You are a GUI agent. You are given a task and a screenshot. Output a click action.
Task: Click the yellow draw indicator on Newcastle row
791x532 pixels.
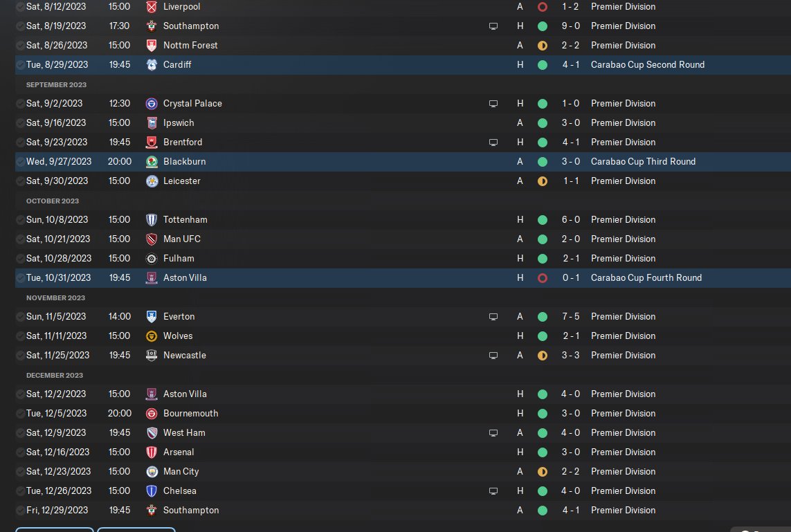point(543,356)
